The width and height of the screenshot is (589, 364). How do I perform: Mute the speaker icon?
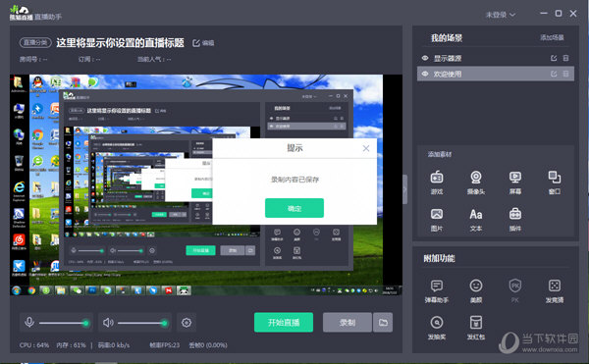(108, 323)
